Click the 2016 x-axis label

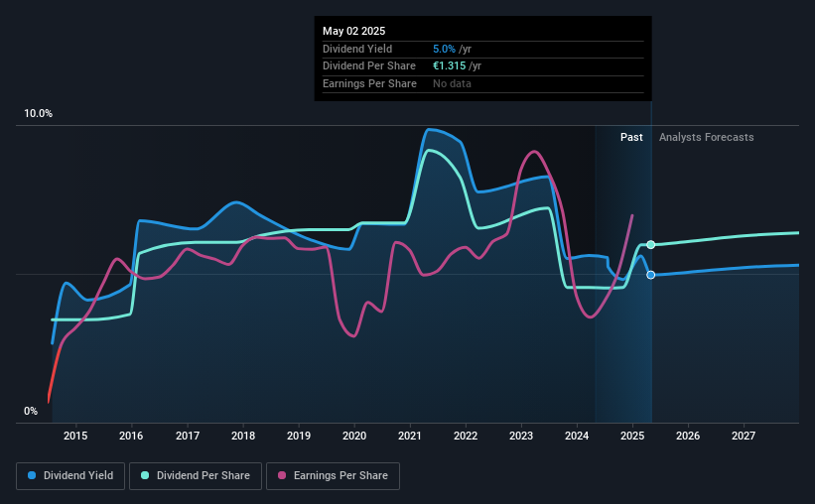click(x=131, y=436)
